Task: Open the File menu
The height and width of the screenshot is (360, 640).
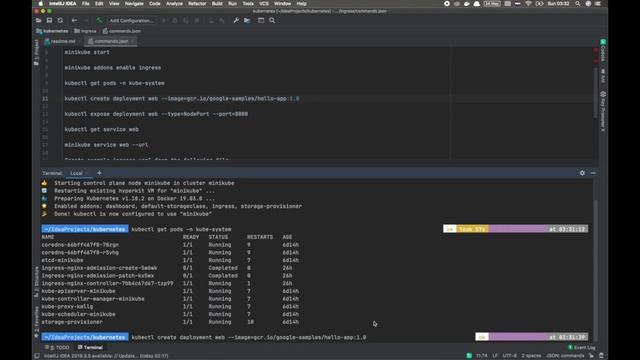Action: (85, 4)
